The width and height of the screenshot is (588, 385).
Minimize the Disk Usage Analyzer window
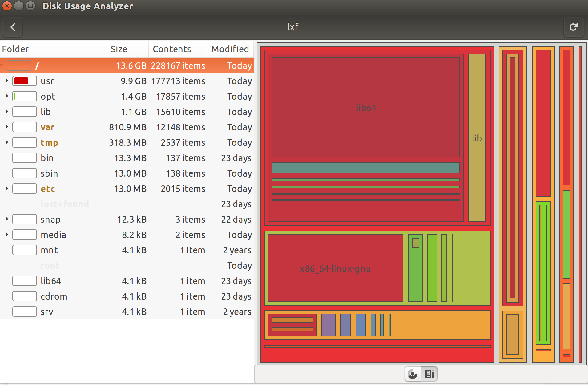18,6
